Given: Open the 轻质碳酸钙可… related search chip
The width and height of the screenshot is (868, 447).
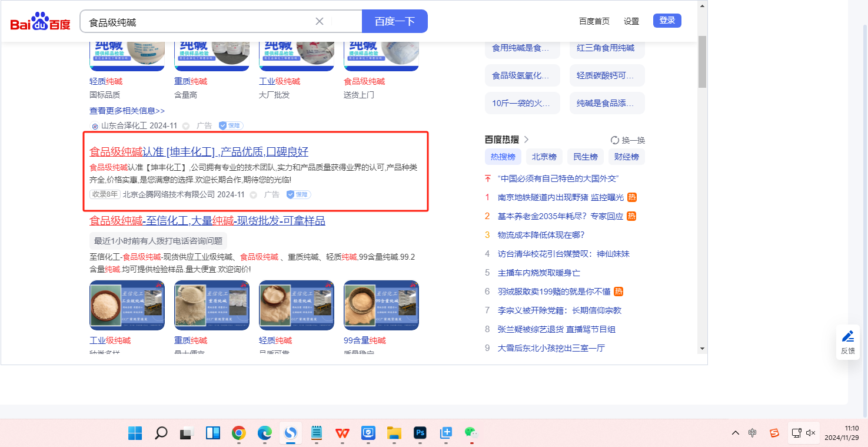Looking at the screenshot, I should [607, 75].
